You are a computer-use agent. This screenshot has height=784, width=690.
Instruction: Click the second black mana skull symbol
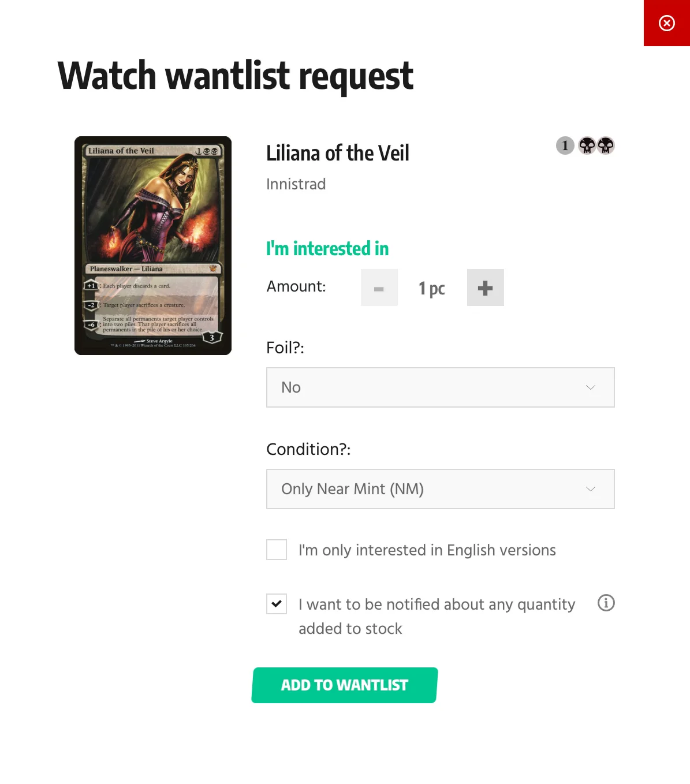pos(606,145)
